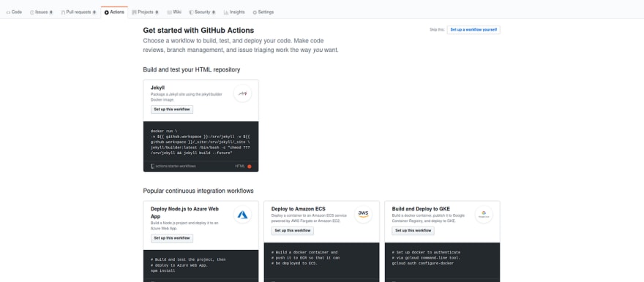Screen dimensions: 644x282
Task: Click the Security count badge
Action: pos(214,12)
